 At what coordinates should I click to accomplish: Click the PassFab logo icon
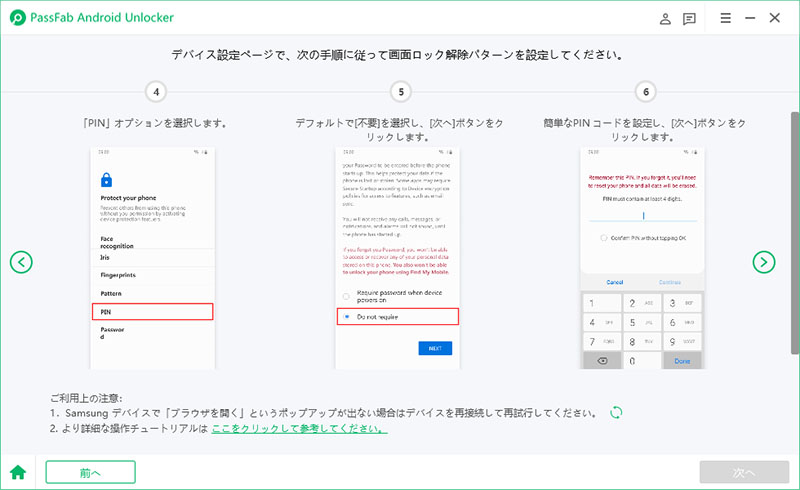click(x=18, y=18)
